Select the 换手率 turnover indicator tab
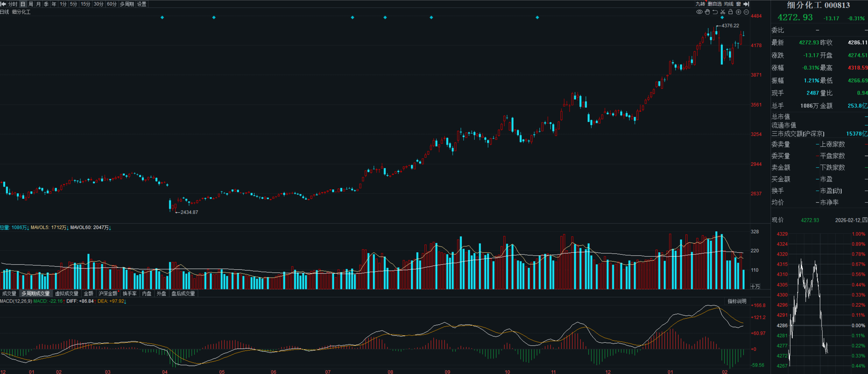 [x=129, y=294]
